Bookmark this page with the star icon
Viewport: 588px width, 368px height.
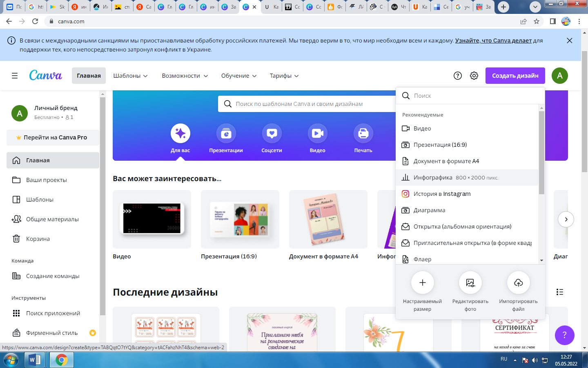click(537, 21)
